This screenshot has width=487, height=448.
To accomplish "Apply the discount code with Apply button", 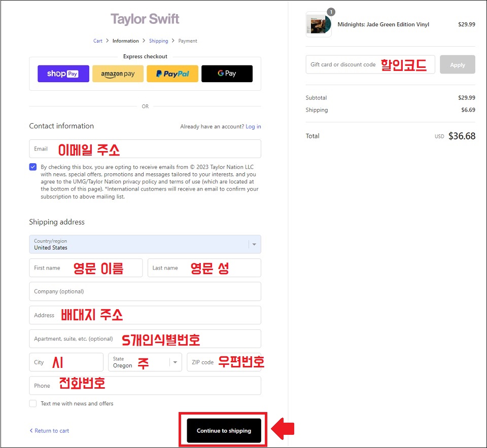I will tap(458, 64).
